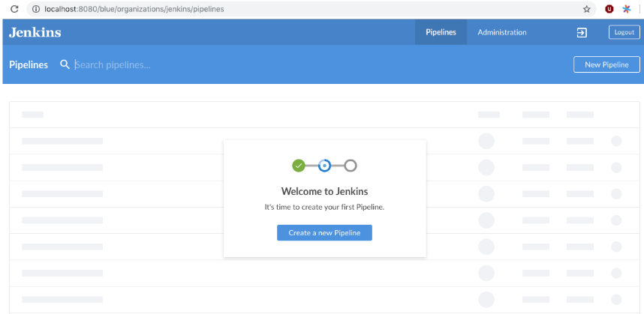
Task: Open classic Jenkins via exit arrow icon
Action: coord(582,32)
